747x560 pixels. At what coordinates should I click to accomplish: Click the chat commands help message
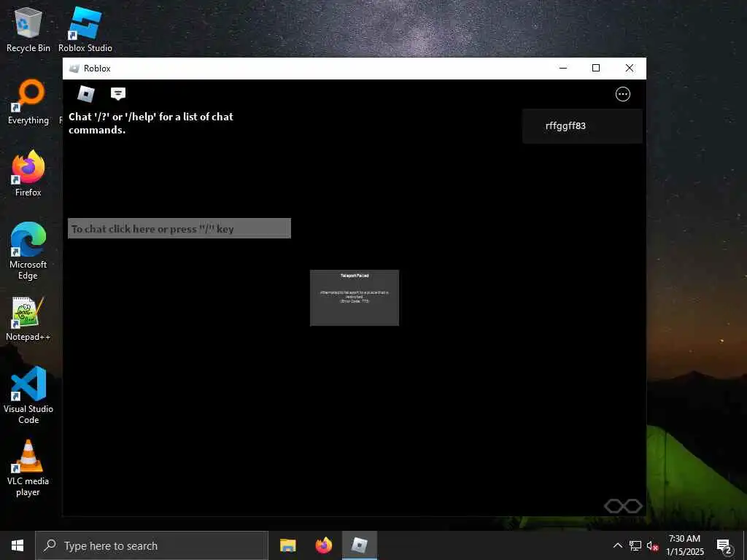151,123
